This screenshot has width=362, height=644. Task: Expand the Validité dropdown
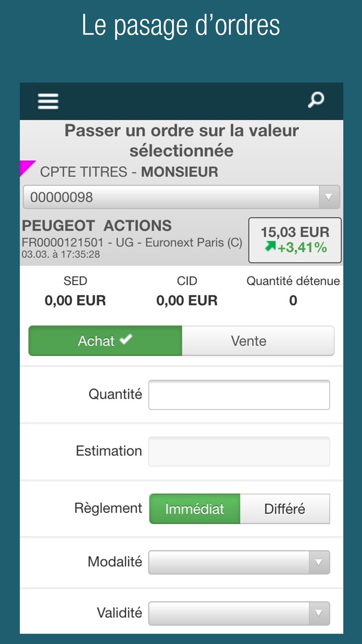pos(239,613)
